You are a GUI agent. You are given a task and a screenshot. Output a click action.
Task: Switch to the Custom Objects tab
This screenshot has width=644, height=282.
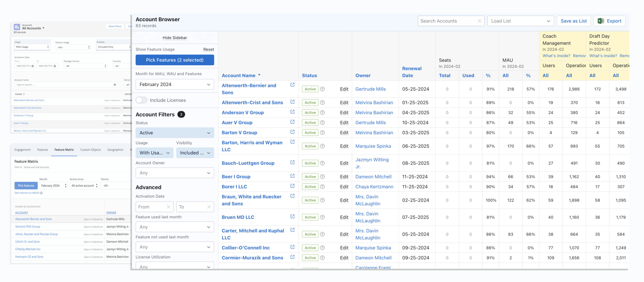point(90,150)
